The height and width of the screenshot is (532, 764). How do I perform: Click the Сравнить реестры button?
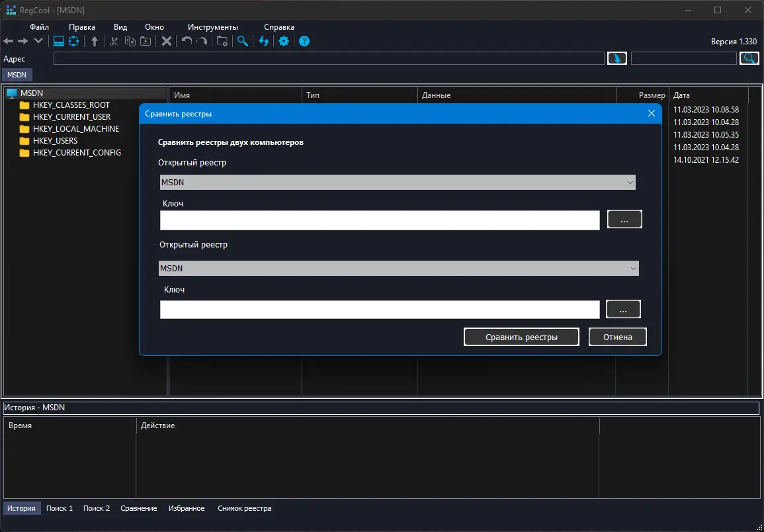[521, 337]
